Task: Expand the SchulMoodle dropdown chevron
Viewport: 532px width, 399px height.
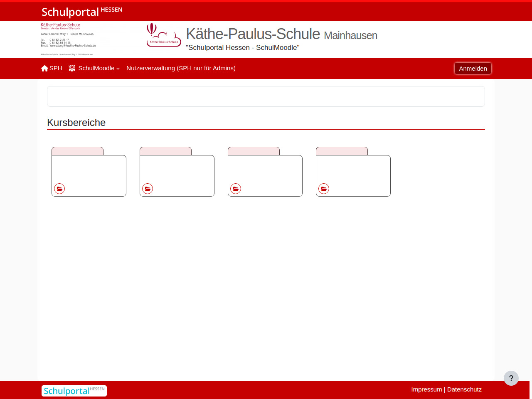Action: (x=118, y=69)
